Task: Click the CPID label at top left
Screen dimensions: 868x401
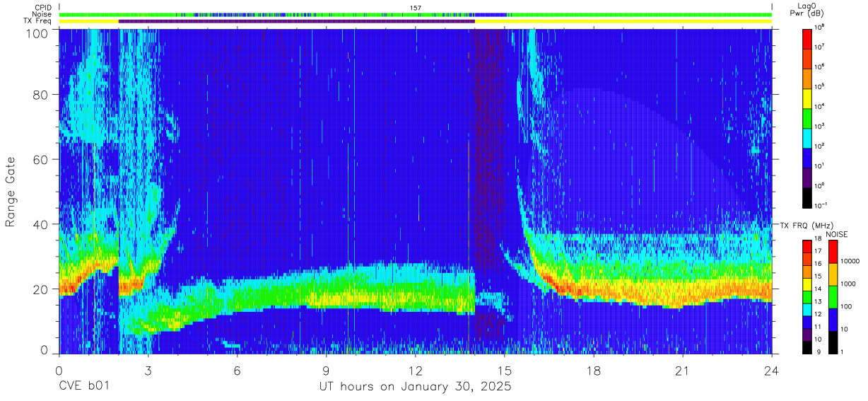Action: click(x=43, y=8)
